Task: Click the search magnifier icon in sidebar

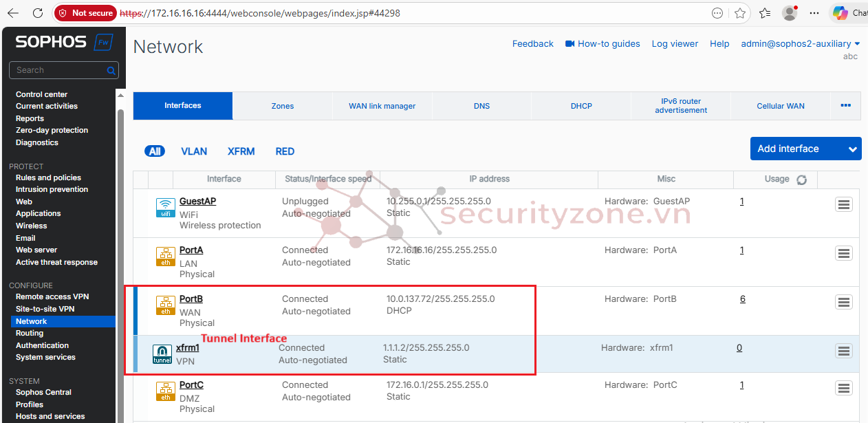Action: coord(111,70)
